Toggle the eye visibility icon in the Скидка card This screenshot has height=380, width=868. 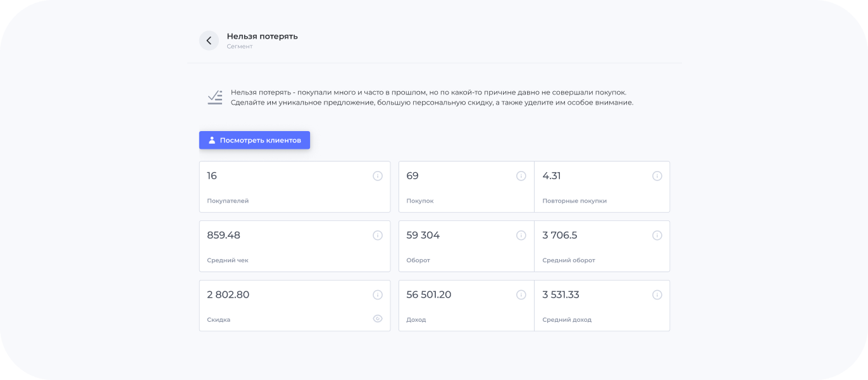tap(378, 319)
